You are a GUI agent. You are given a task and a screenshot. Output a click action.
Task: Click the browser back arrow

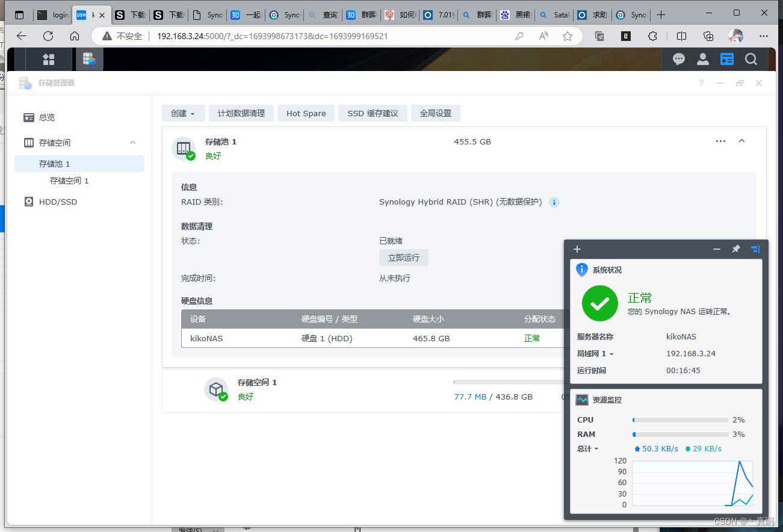[22, 36]
